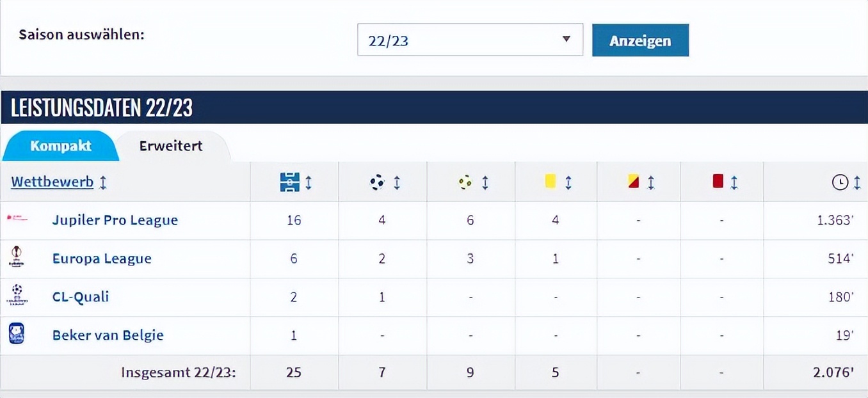The width and height of the screenshot is (868, 398).
Task: Click the Jupiler Pro League logo
Action: click(x=17, y=219)
